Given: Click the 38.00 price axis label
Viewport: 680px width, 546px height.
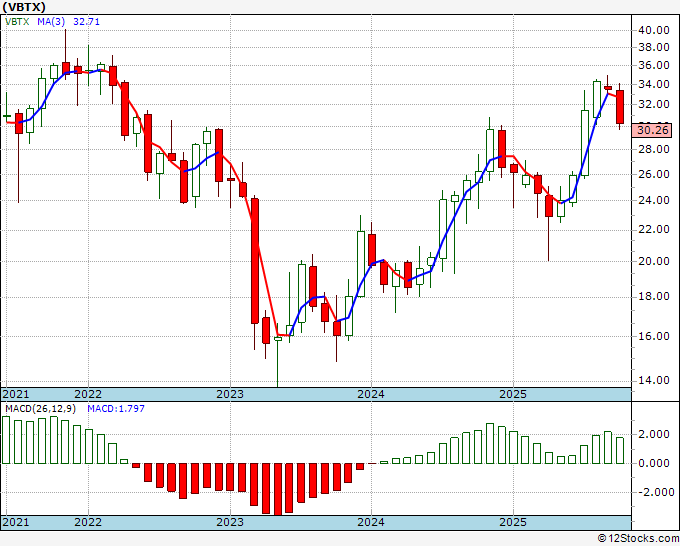Looking at the screenshot, I should 654,47.
